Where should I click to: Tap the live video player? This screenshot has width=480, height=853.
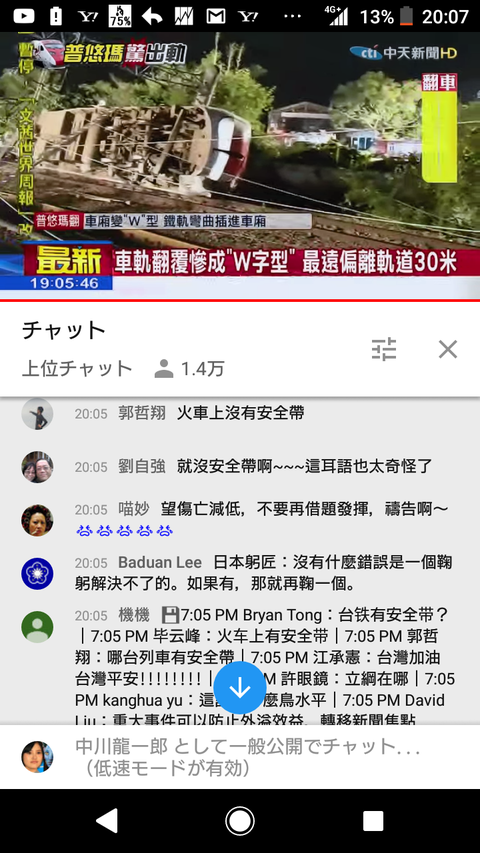tap(240, 165)
